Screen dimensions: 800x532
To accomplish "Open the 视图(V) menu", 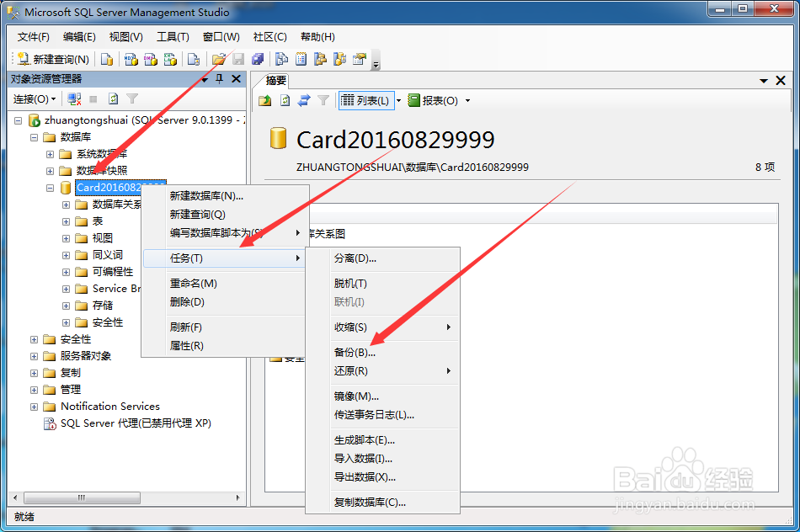I will tap(126, 37).
